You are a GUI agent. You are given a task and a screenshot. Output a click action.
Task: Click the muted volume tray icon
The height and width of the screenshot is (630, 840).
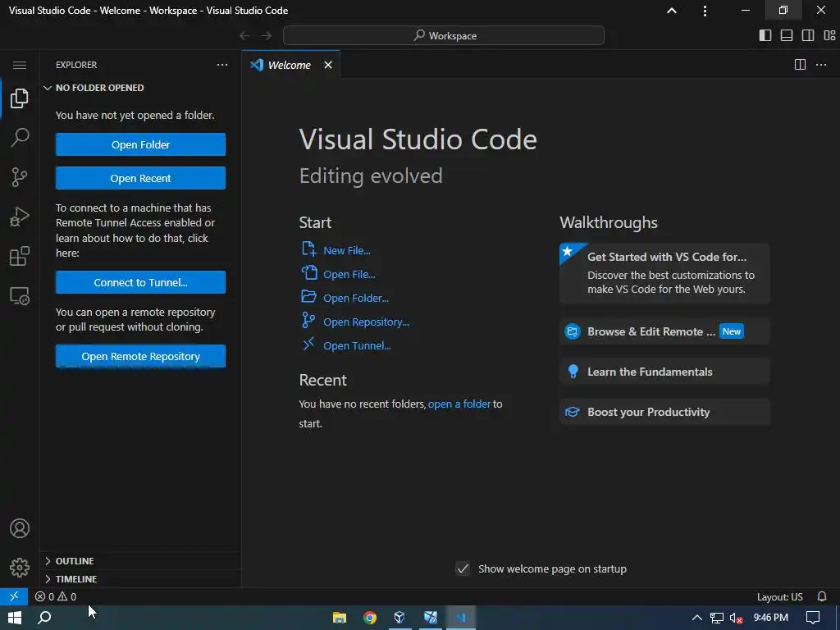[x=736, y=618]
